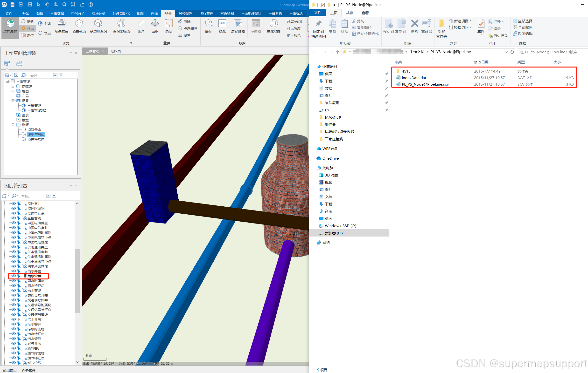Toggle visibility of 雨水窨井 layer
Screen dimensions: 588x373
pos(14,276)
